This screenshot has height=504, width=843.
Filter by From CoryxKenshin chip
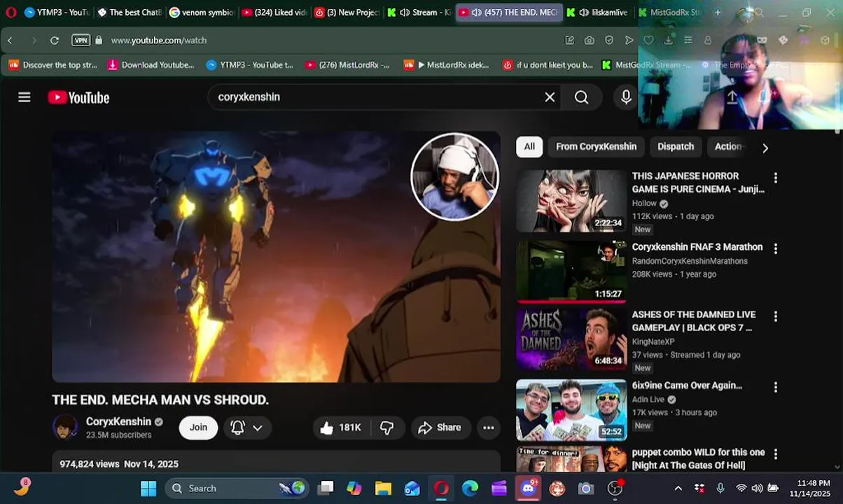pyautogui.click(x=596, y=146)
